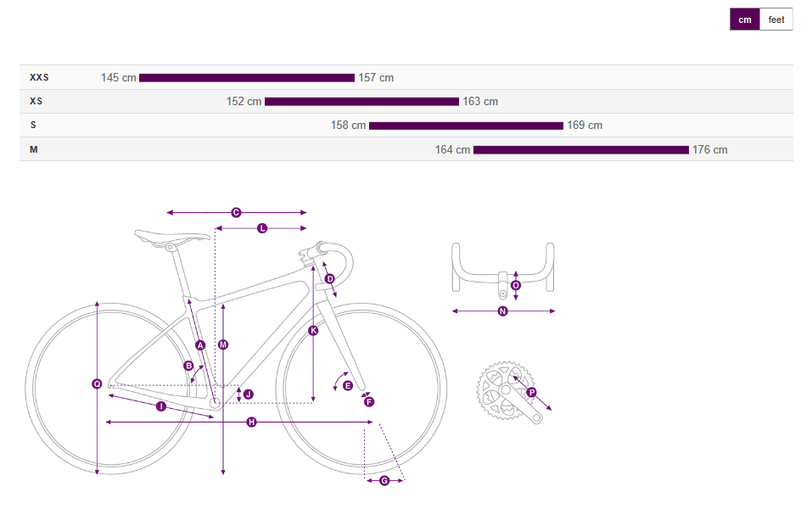Click marker P on the crankset
The width and height of the screenshot is (812, 509).
532,393
